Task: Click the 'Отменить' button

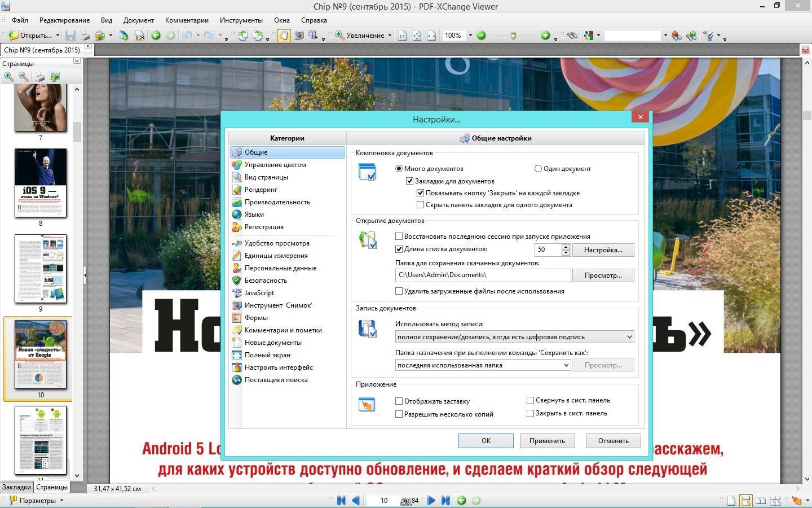Action: pos(613,441)
